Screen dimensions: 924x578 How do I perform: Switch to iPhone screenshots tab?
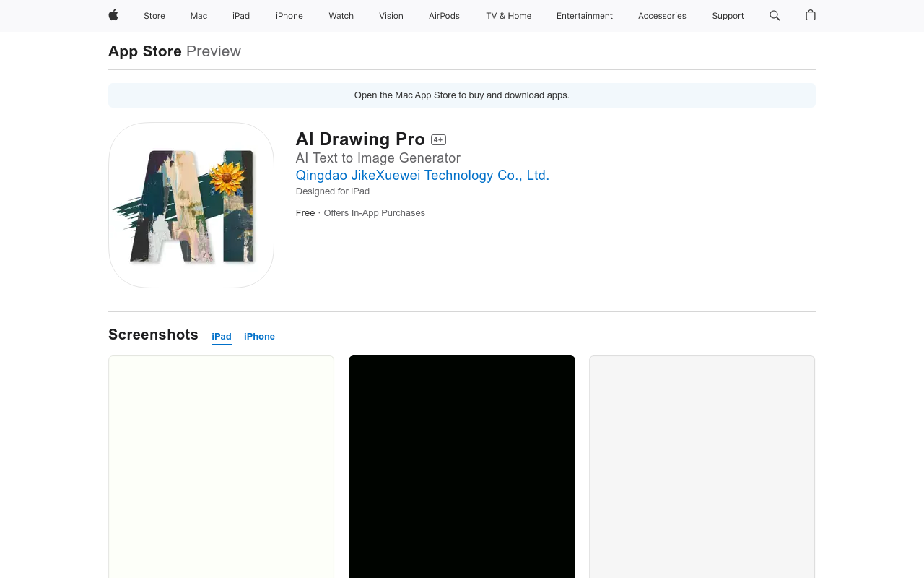pos(259,337)
